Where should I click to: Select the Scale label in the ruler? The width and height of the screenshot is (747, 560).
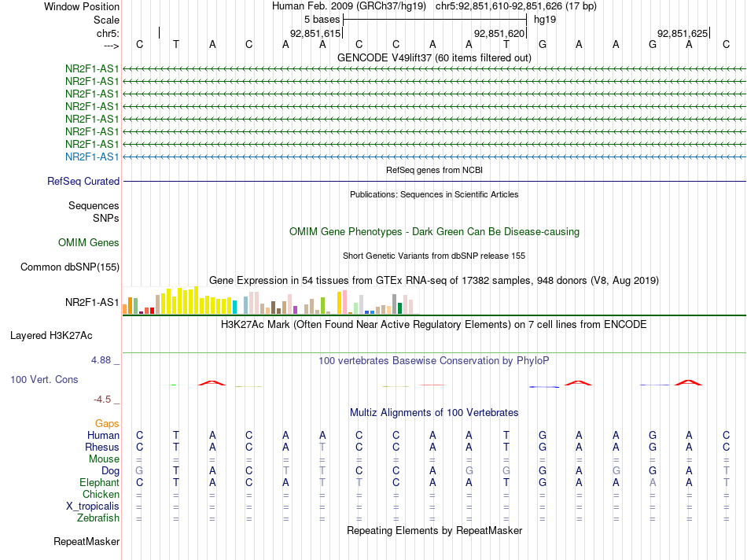tap(106, 20)
